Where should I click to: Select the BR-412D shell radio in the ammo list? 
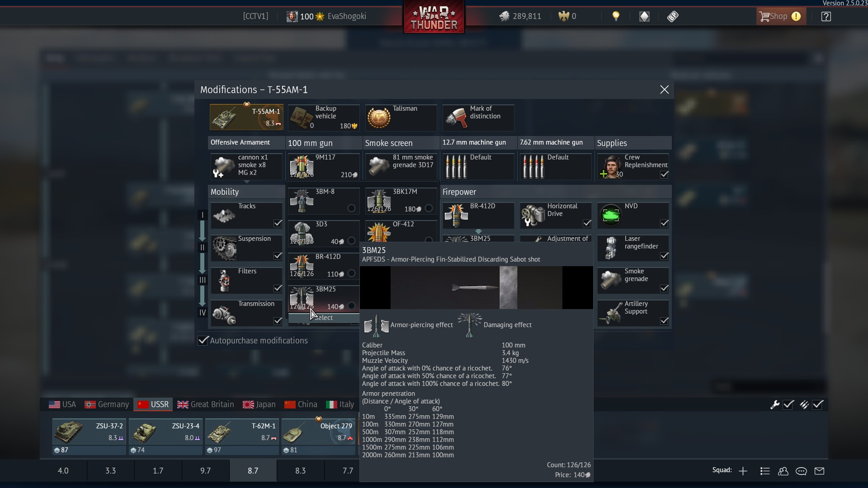[x=351, y=273]
